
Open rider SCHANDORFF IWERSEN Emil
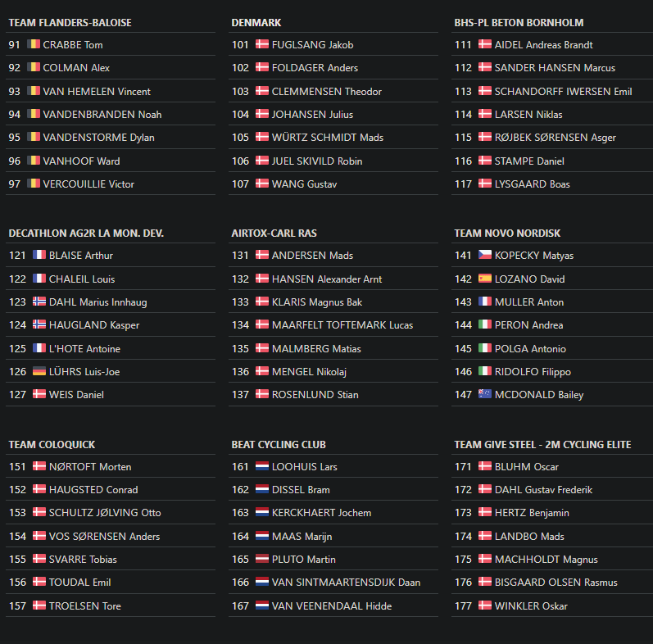tap(563, 92)
